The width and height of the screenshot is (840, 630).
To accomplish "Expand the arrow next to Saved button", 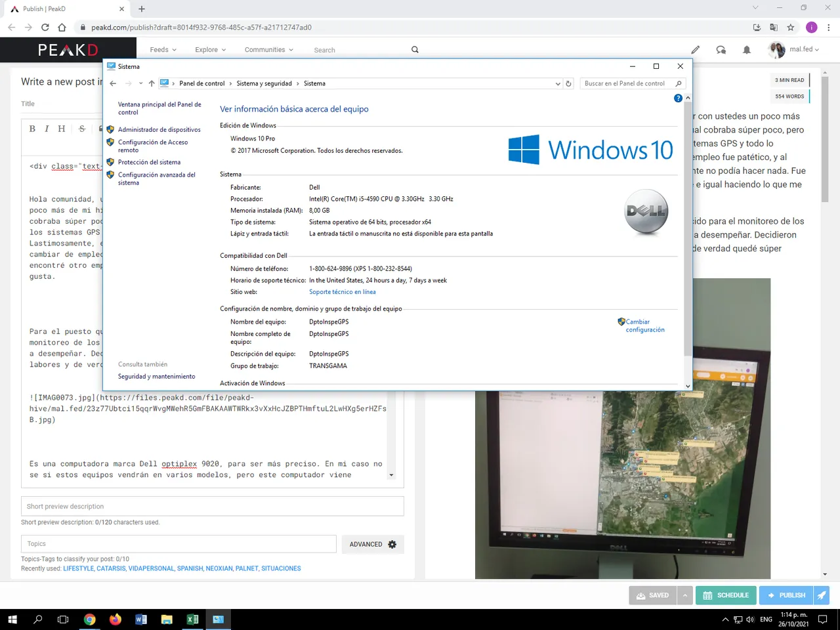I will (x=684, y=595).
